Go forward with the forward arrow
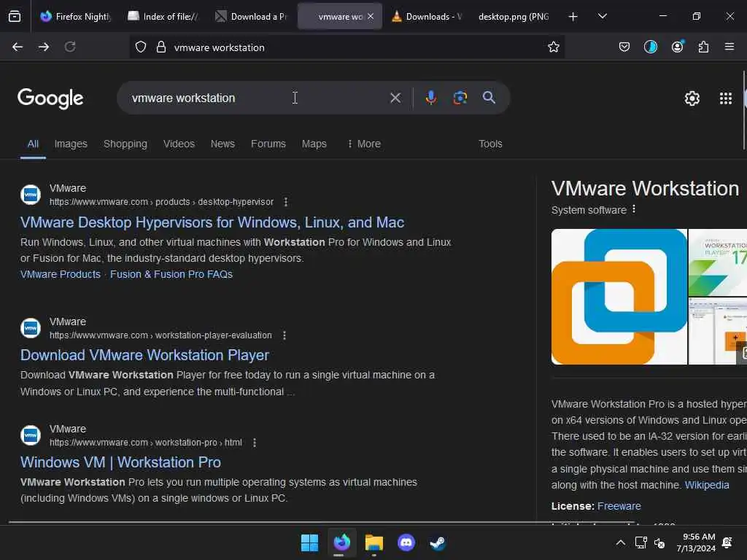747x560 pixels. click(x=44, y=47)
